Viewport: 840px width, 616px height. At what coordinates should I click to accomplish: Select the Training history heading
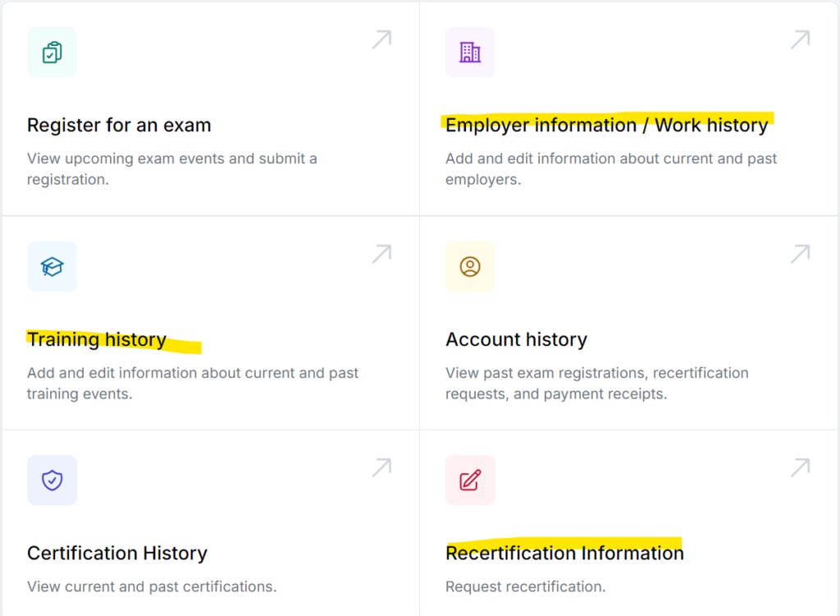coord(97,340)
